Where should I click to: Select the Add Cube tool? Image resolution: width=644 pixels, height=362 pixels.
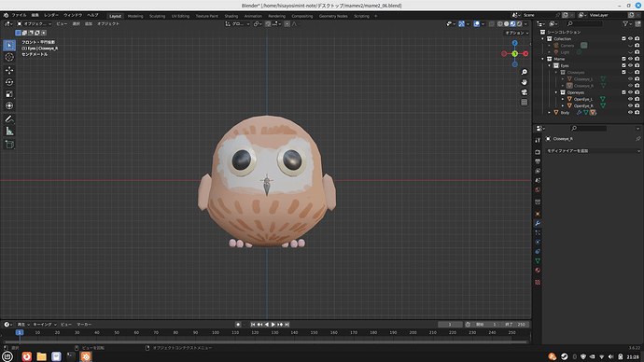[x=9, y=145]
